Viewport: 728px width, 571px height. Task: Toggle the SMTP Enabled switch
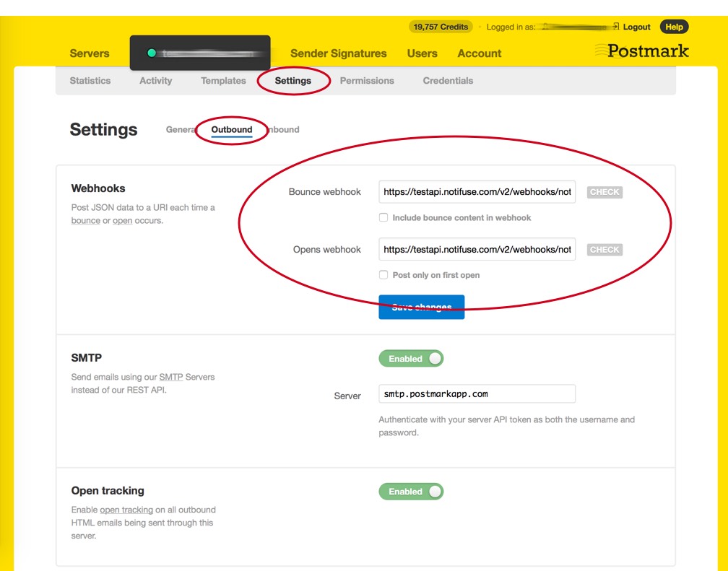[411, 358]
